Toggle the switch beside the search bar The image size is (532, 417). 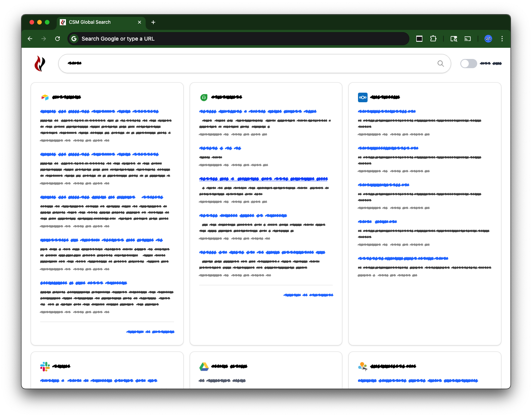tap(468, 64)
